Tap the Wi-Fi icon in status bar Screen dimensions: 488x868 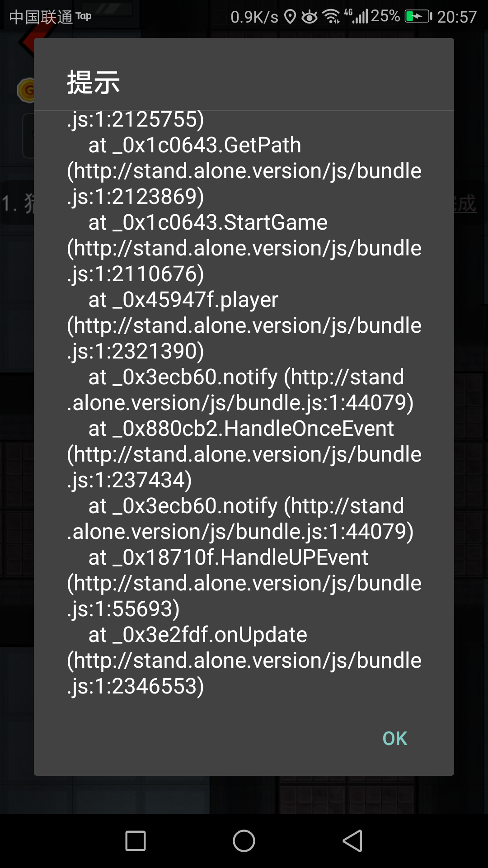pos(332,17)
